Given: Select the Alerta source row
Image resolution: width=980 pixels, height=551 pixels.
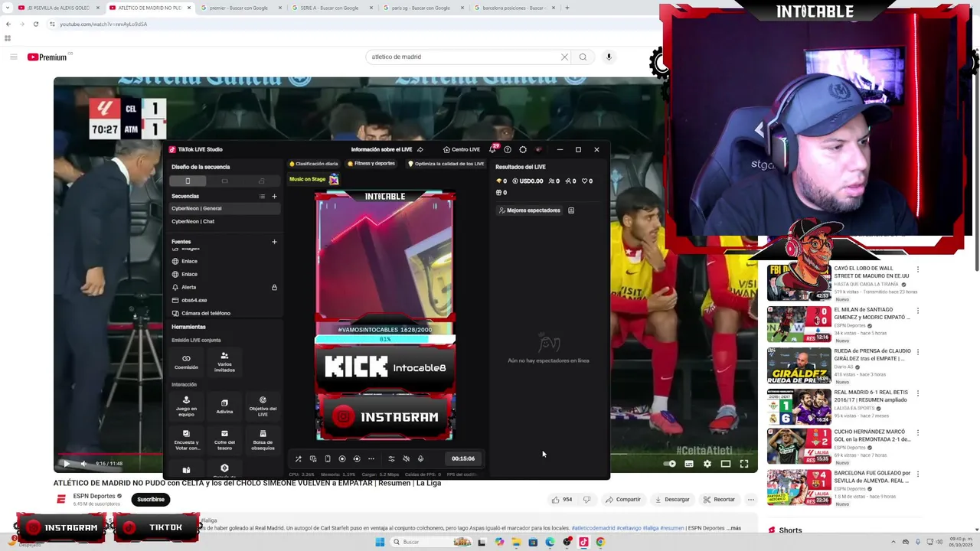Looking at the screenshot, I should pos(225,287).
